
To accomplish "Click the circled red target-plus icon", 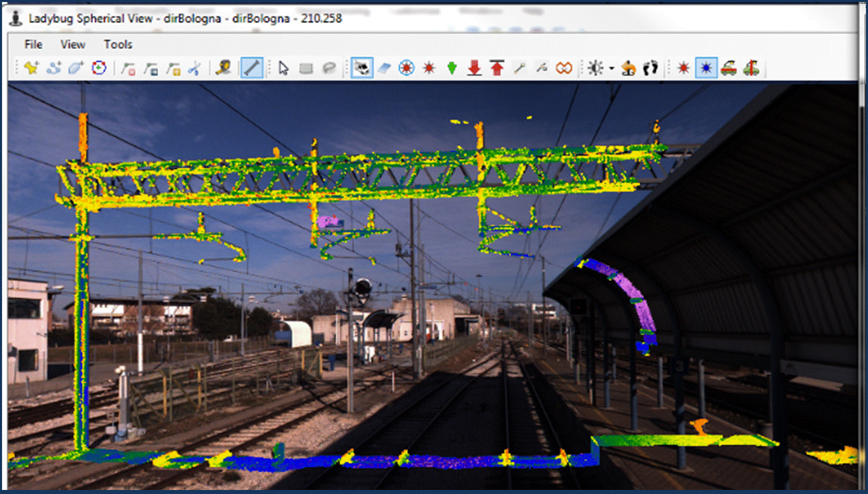I will 99,68.
